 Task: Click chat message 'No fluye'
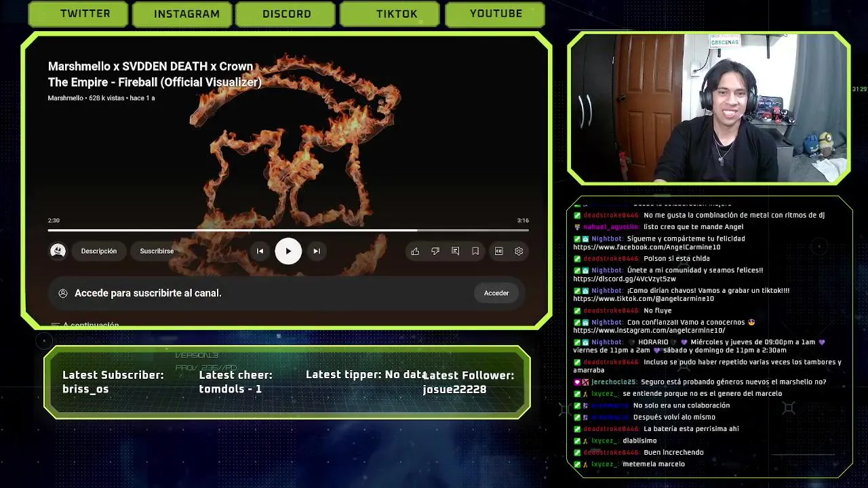pyautogui.click(x=658, y=310)
